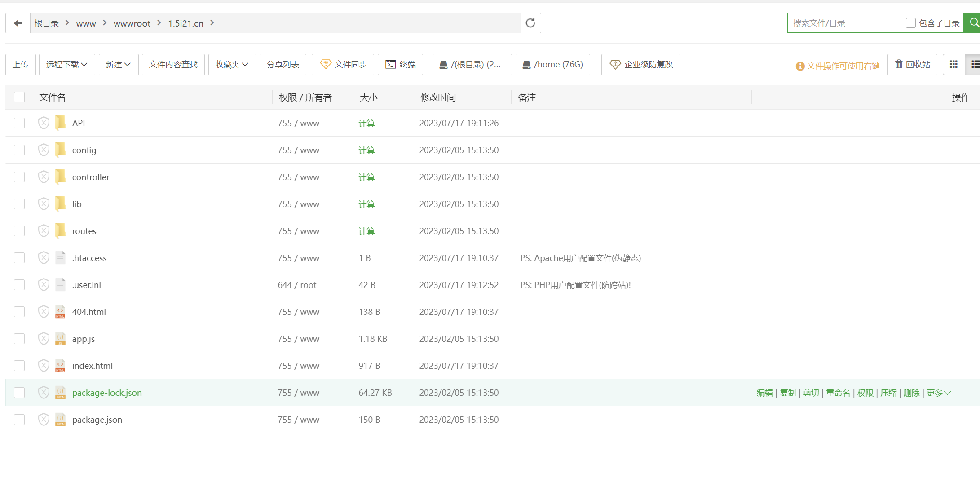The image size is (980, 478).
Task: Click 复制 for package-lock.json
Action: point(788,393)
